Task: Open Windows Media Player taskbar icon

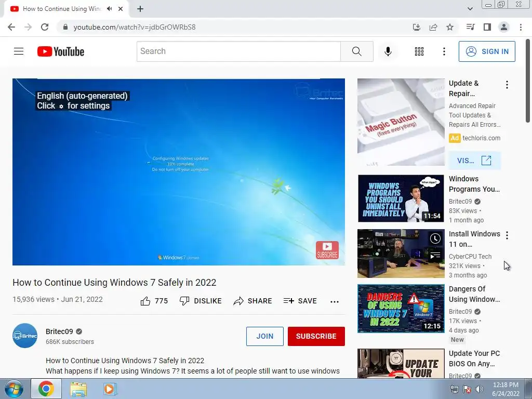Action: click(110, 389)
